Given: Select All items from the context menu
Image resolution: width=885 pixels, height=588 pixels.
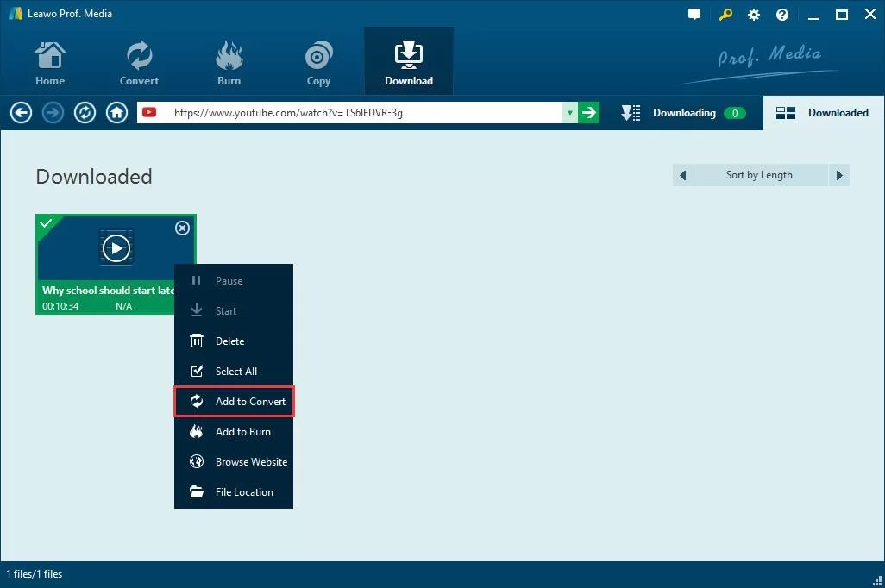Looking at the screenshot, I should (234, 371).
